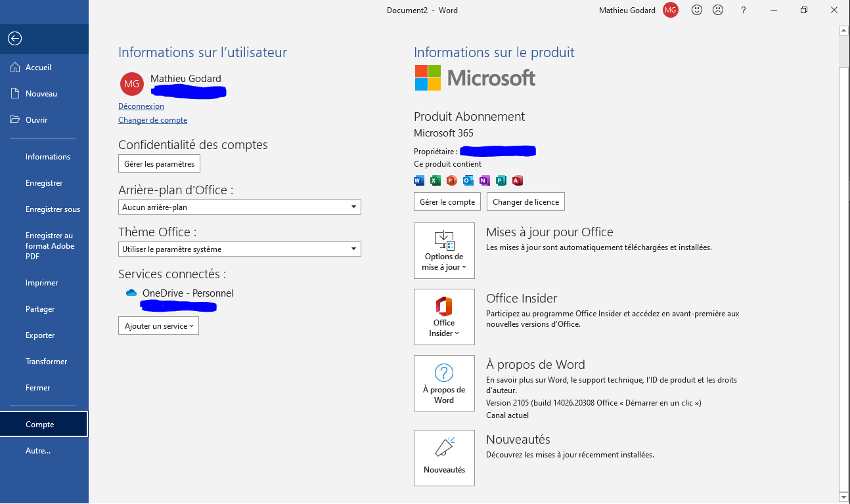Click the Word app icon

point(419,180)
